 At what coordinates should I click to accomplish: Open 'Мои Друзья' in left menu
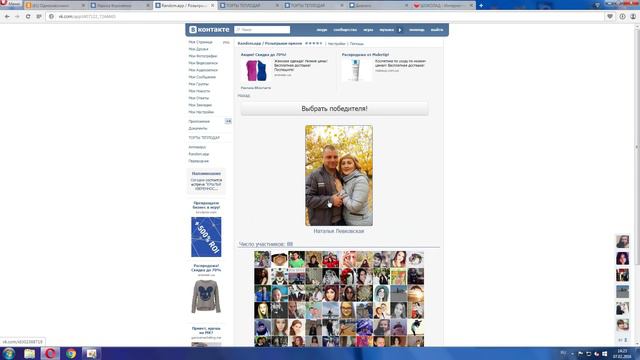click(198, 49)
